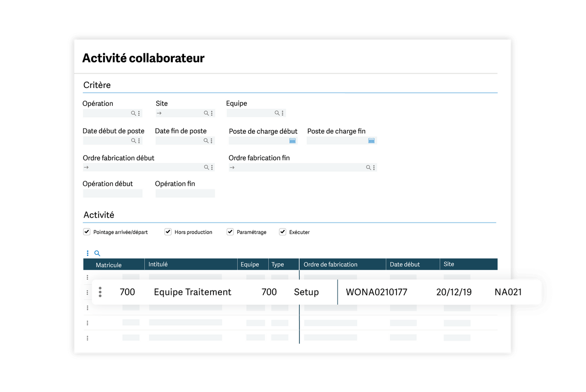Toggle the Hors production checkbox
The width and height of the screenshot is (586, 392).
pos(168,232)
